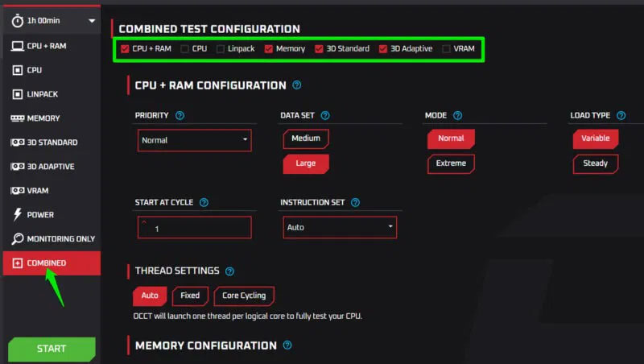The width and height of the screenshot is (644, 364).
Task: Open the Load Type help icon
Action: 621,115
